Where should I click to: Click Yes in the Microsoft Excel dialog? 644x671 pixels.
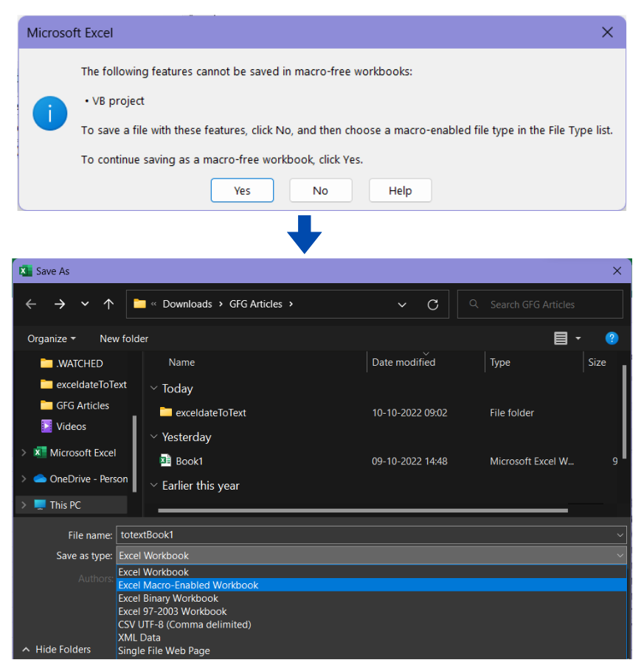[x=242, y=190]
